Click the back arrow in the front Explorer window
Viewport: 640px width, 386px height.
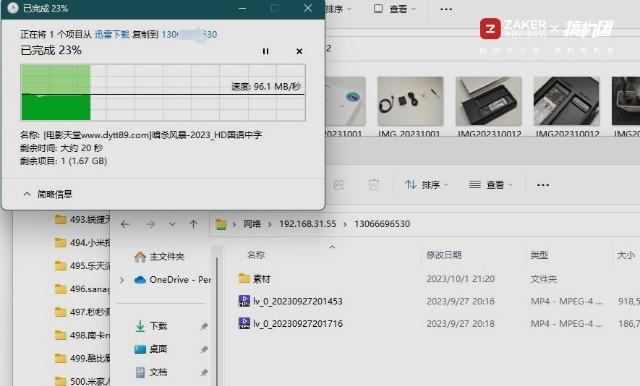click(125, 224)
